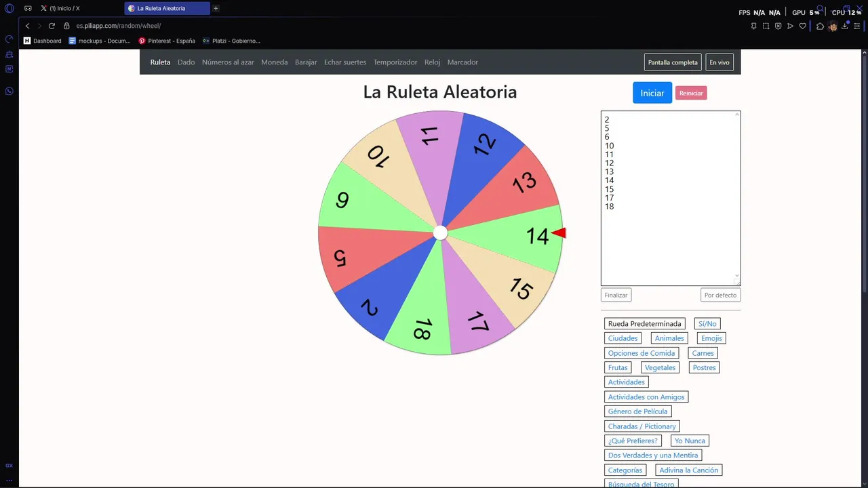
Task: Click the search tabs magnifier icon
Action: tap(820, 9)
